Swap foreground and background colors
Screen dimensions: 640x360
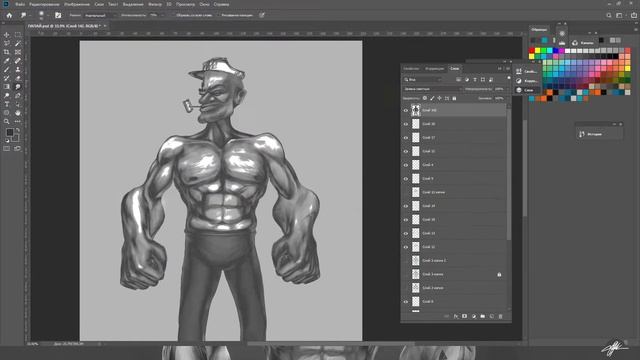click(18, 130)
